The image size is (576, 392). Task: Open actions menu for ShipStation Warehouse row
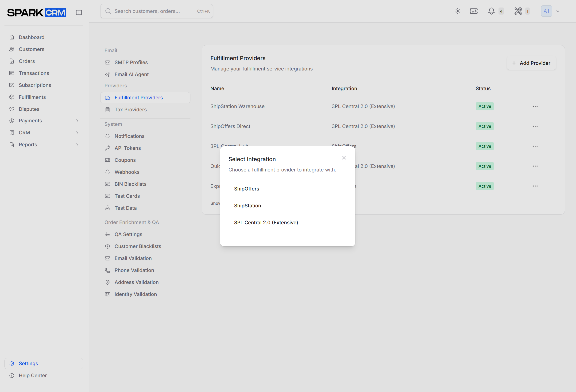pos(535,106)
